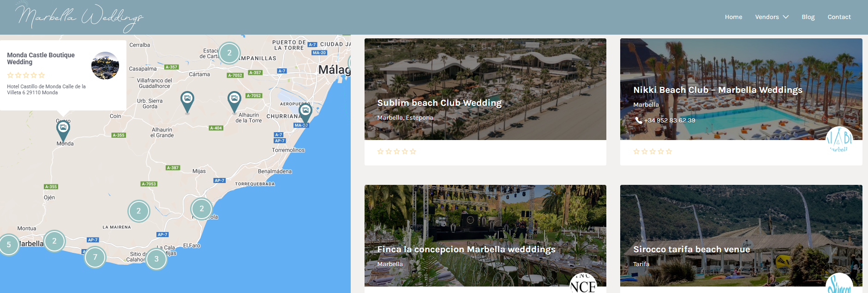Go to the Contact page
The width and height of the screenshot is (868, 293).
(x=839, y=17)
